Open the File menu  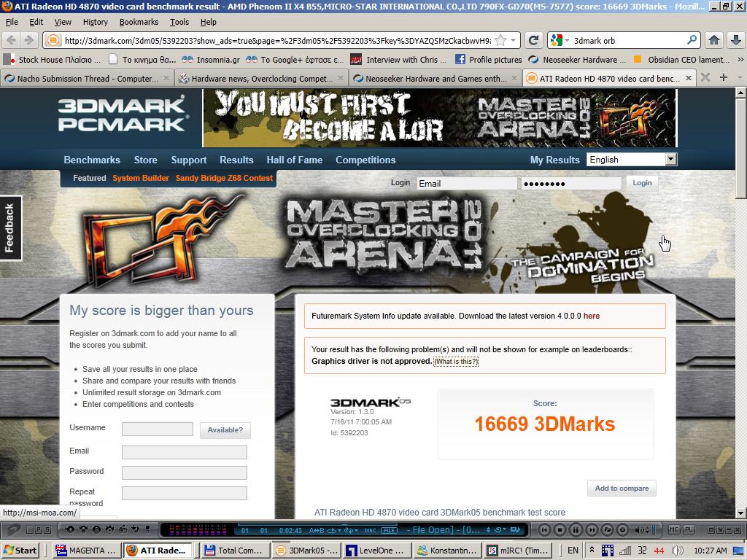[12, 22]
